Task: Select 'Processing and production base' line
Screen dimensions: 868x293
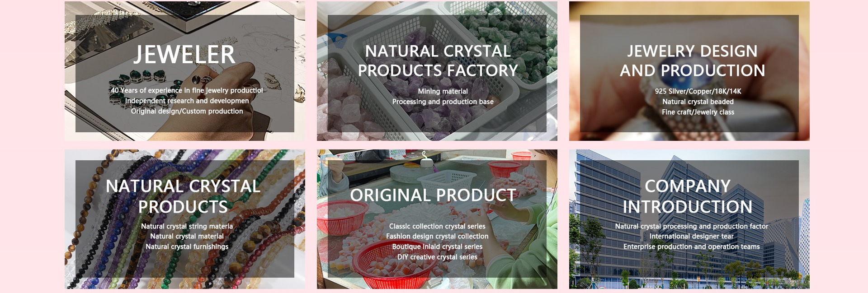Action: (x=443, y=102)
